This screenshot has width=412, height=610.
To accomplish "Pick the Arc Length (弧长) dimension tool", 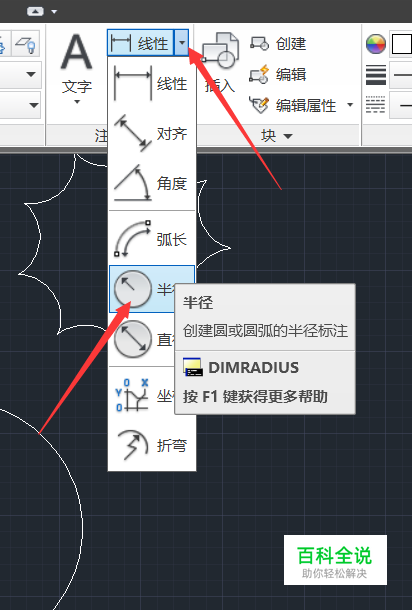I will pos(151,239).
